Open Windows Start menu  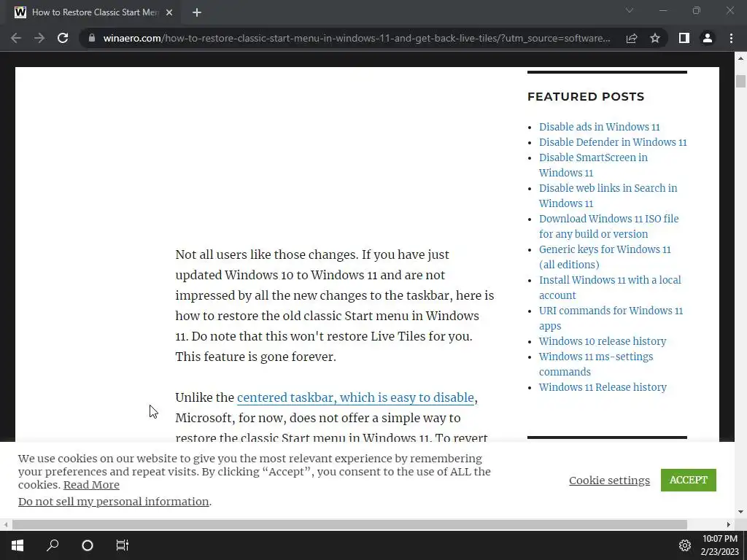point(18,545)
